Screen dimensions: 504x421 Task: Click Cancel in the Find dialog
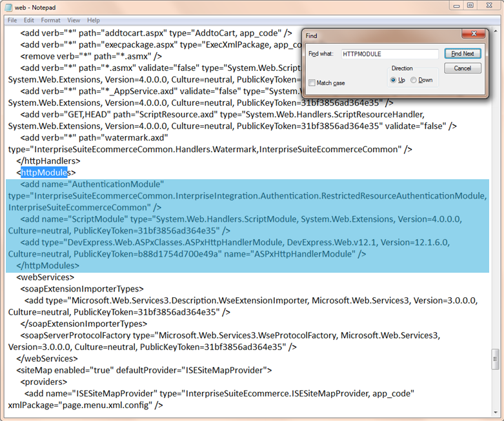(462, 68)
